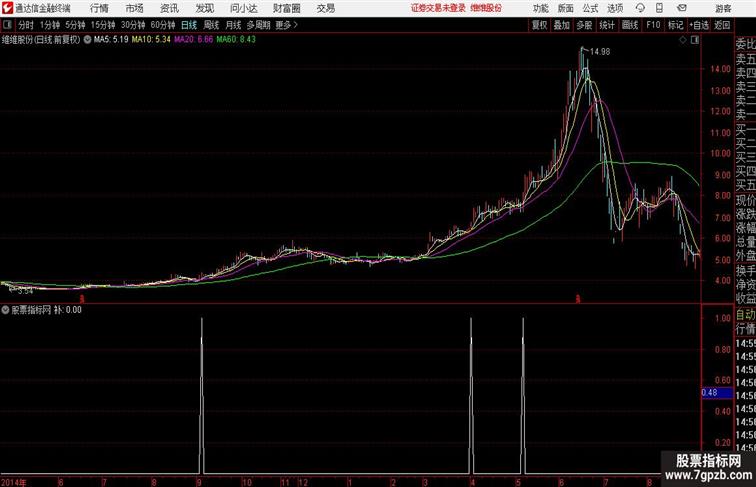This screenshot has height=487, width=756.
Task: Select the 日线 daily period
Action: coord(189,25)
